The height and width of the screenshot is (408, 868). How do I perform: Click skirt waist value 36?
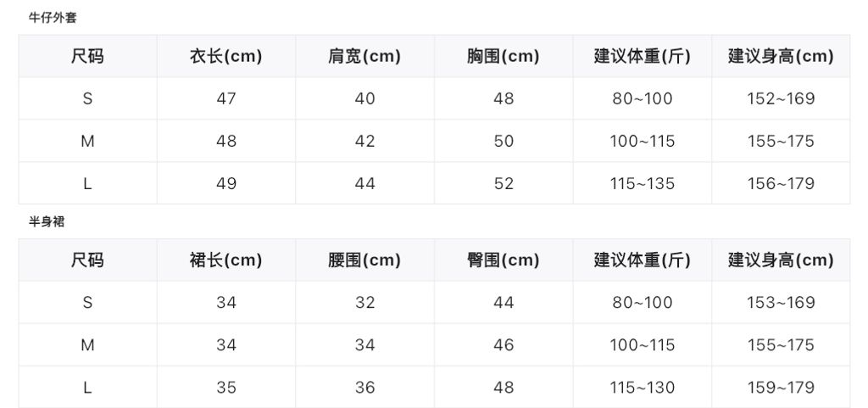tap(364, 388)
